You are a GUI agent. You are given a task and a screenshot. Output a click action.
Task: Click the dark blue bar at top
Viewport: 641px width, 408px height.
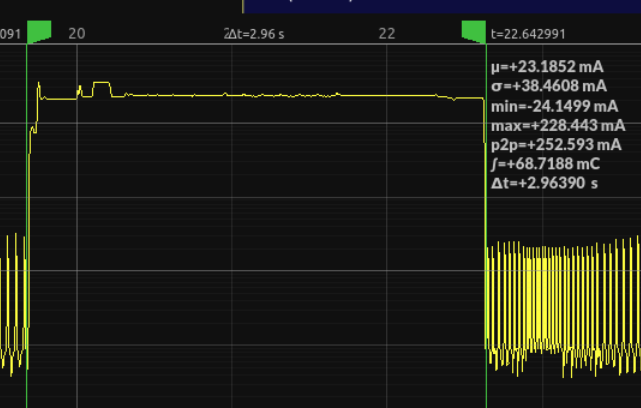pyautogui.click(x=440, y=5)
